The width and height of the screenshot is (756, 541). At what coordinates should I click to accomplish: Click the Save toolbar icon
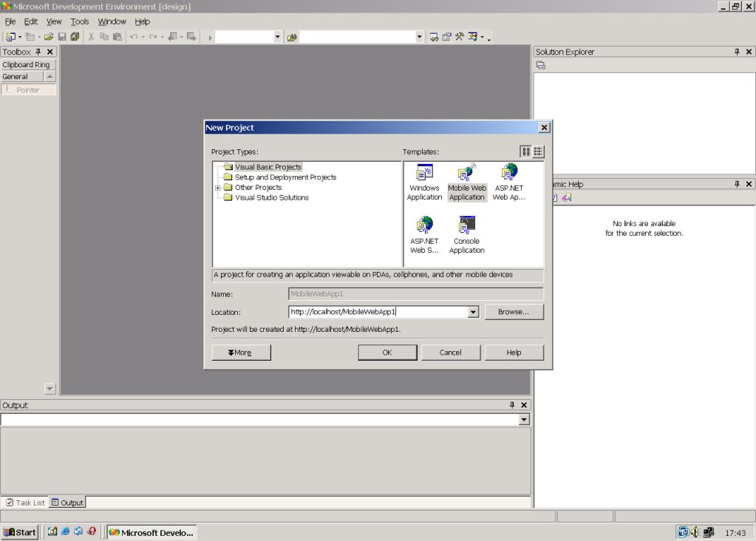[62, 37]
